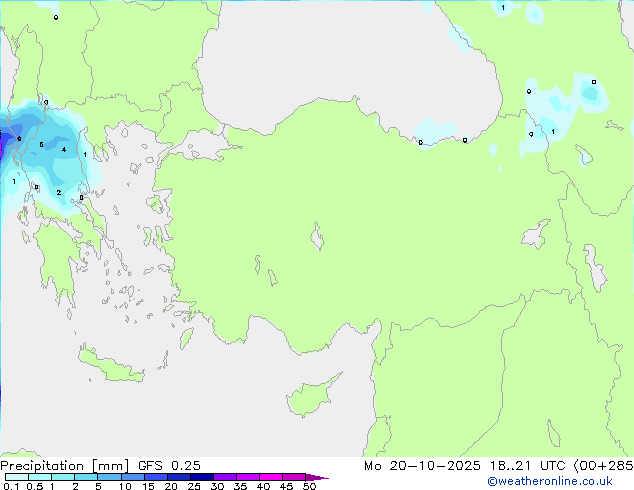
Task: Click the legend value '35'
Action: [x=240, y=486]
